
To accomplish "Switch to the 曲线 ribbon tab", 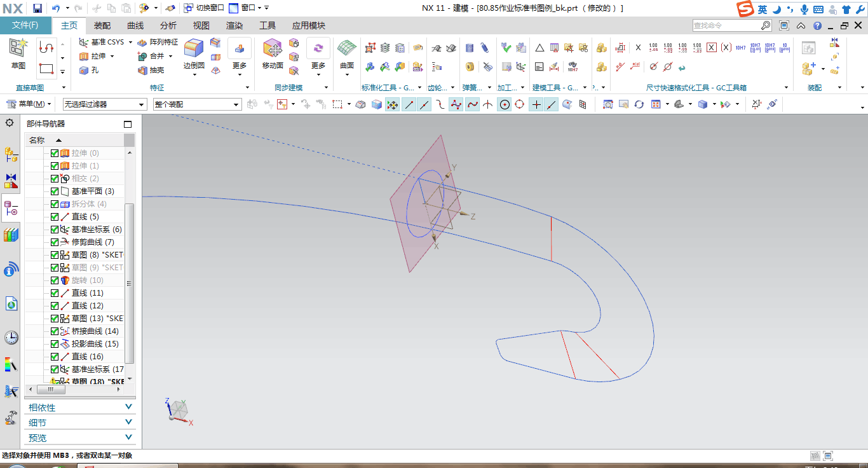I will (135, 25).
